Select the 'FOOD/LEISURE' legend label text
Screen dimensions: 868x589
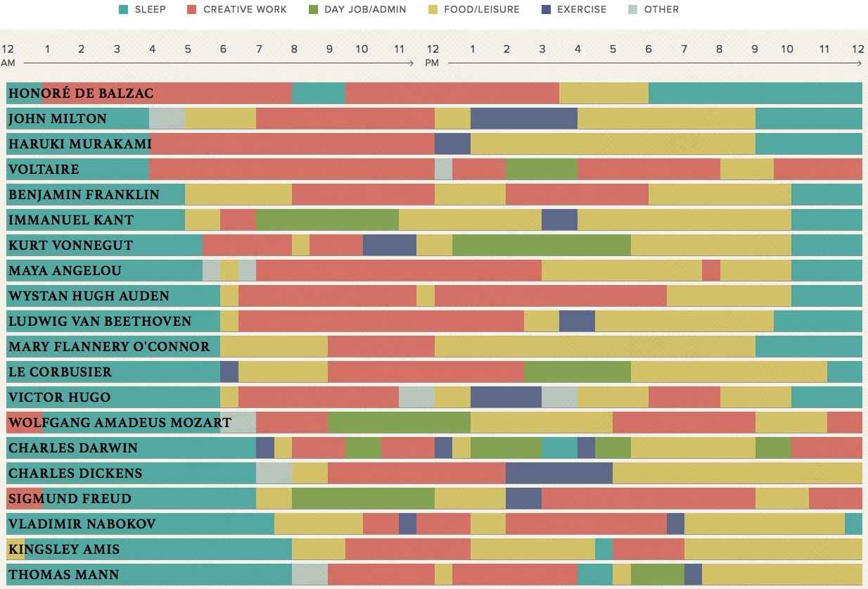coord(482,10)
